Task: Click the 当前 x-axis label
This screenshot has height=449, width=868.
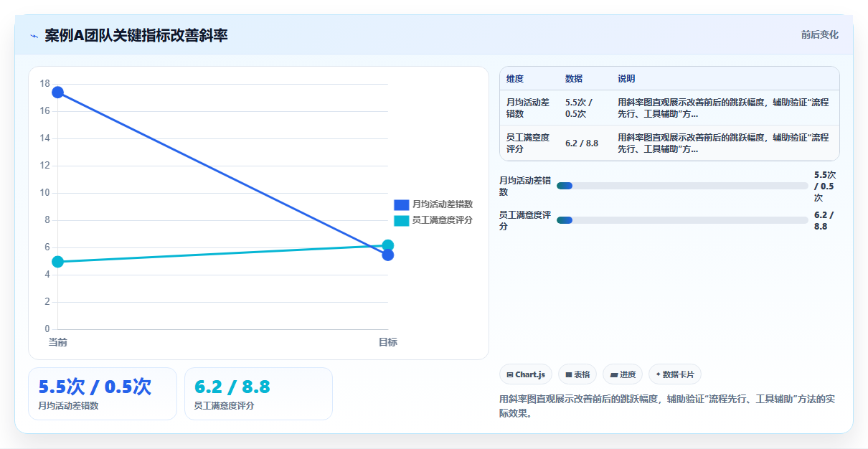Action: pyautogui.click(x=58, y=342)
